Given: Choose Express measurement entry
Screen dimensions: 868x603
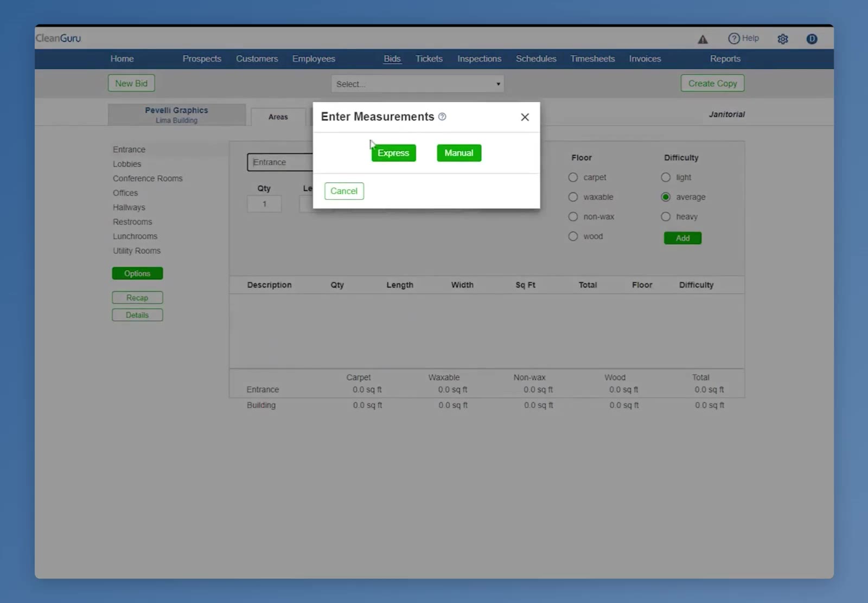Looking at the screenshot, I should 393,153.
